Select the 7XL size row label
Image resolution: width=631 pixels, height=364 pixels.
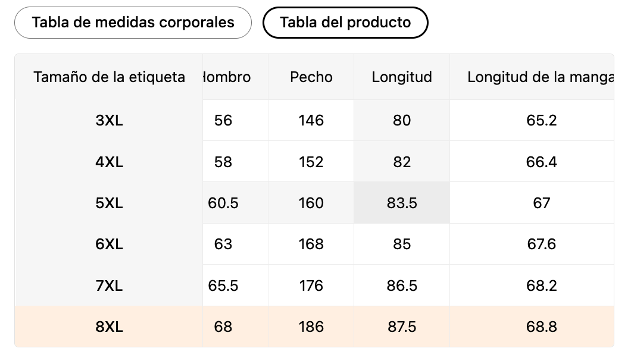(x=109, y=285)
